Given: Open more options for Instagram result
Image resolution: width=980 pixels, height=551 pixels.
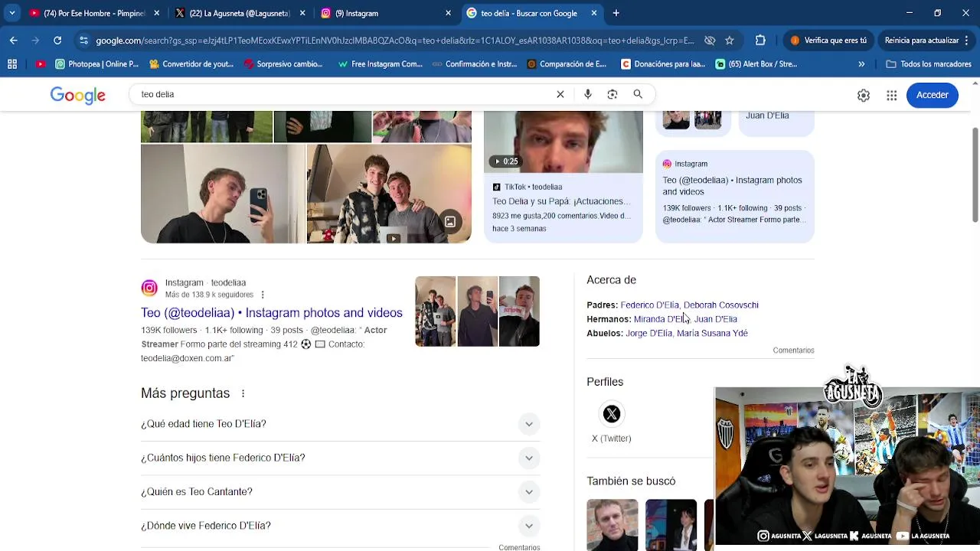Looking at the screenshot, I should pos(263,295).
